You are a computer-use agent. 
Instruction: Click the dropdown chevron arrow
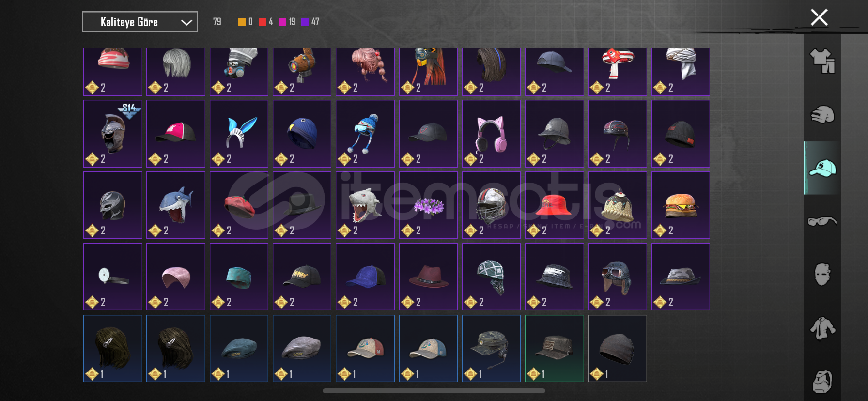pos(186,22)
